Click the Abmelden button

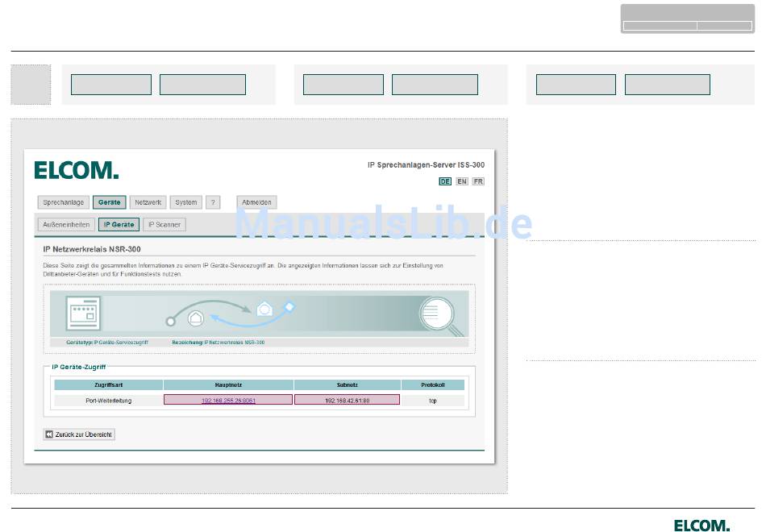(257, 202)
